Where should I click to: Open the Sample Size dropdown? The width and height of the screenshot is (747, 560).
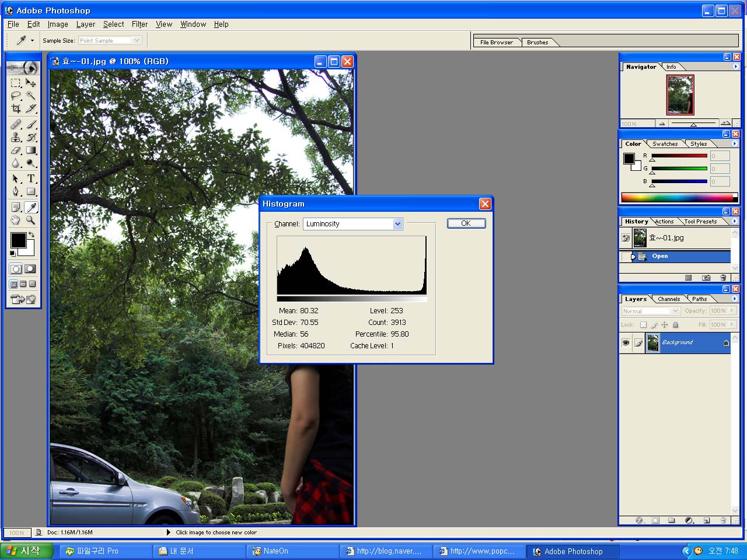[137, 41]
